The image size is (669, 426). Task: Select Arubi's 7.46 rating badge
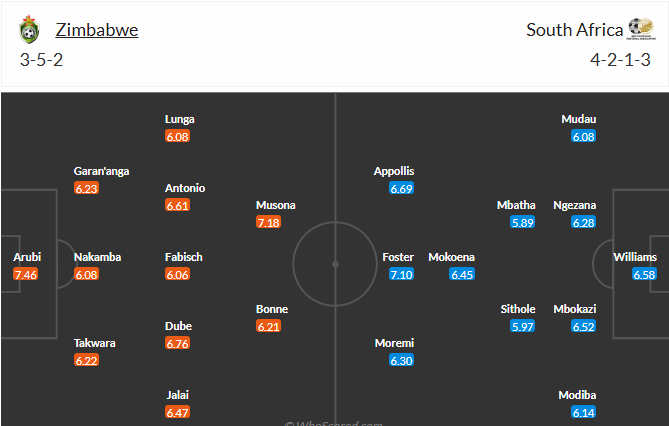click(x=25, y=274)
